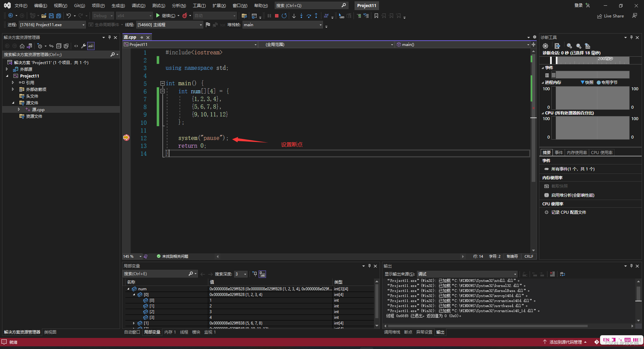Toggle pin on Solution Explorer panel
This screenshot has height=349, width=644.
[109, 38]
